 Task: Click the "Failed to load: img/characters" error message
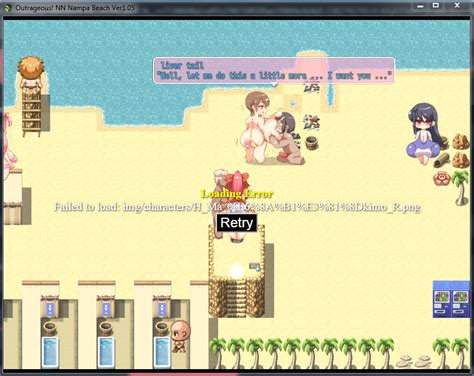point(237,207)
